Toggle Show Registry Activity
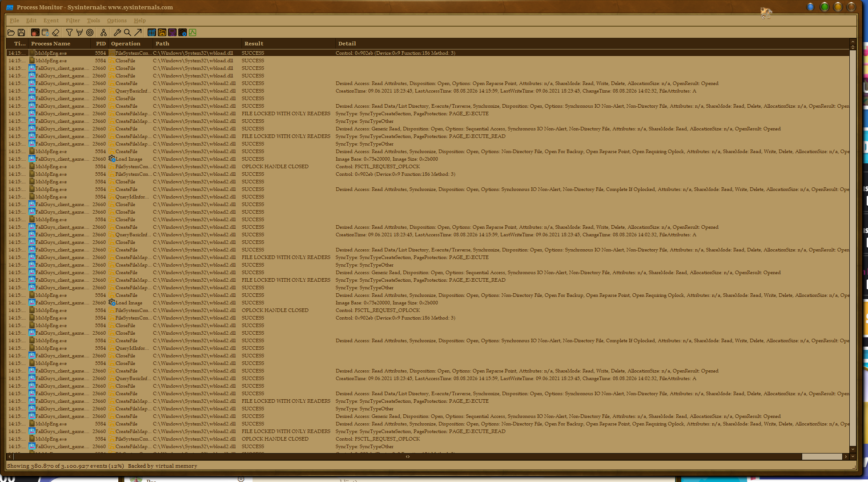 pyautogui.click(x=152, y=32)
